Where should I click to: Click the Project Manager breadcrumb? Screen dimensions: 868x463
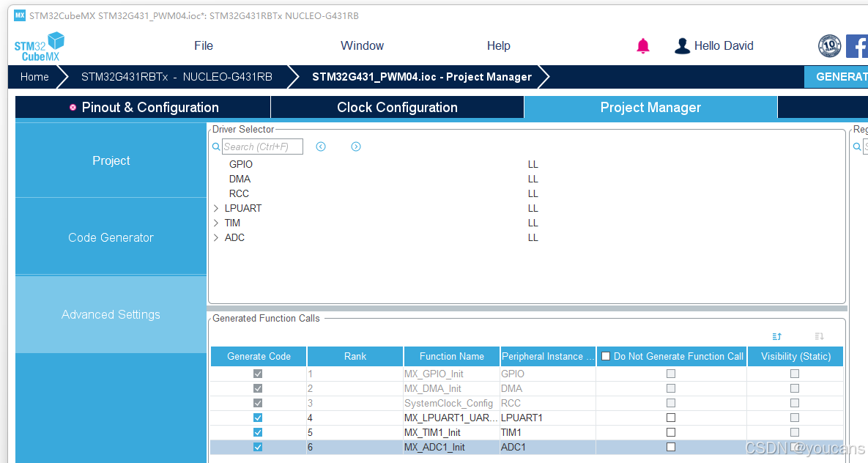click(422, 77)
